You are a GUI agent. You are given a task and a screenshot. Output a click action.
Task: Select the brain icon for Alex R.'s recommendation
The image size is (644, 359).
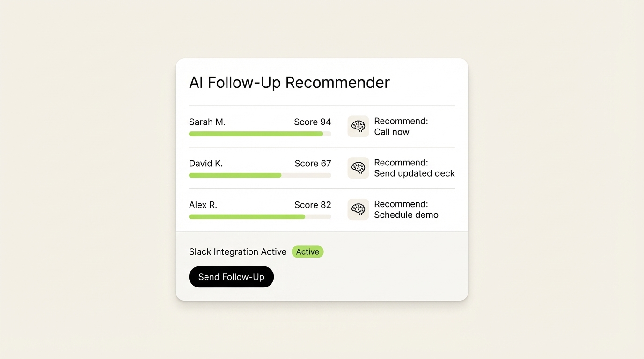click(358, 209)
